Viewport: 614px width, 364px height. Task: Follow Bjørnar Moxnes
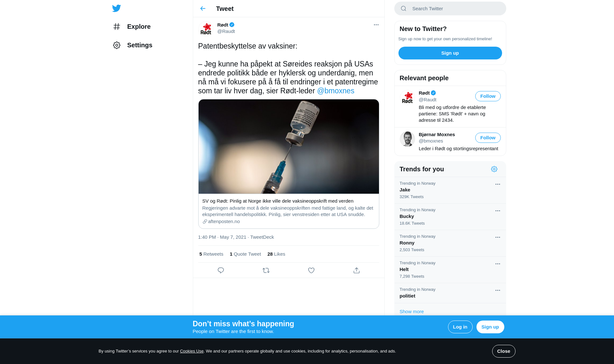(x=488, y=138)
